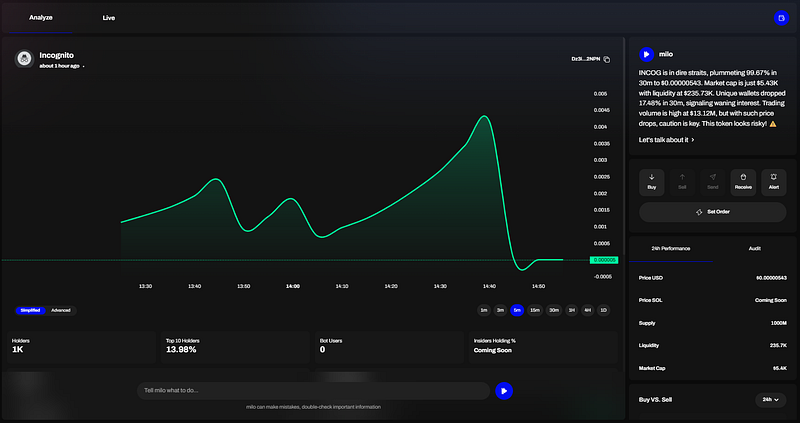Open the Audit tab
This screenshot has height=423, width=800.
(x=754, y=247)
